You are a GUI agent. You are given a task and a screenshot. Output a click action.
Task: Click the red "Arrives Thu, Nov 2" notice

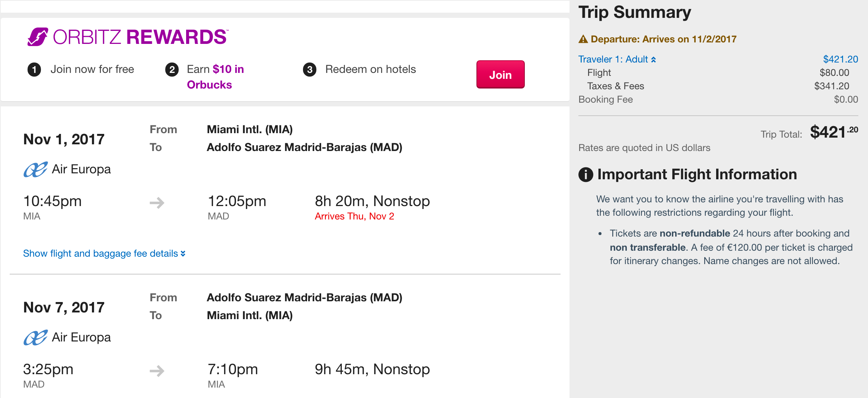[354, 216]
